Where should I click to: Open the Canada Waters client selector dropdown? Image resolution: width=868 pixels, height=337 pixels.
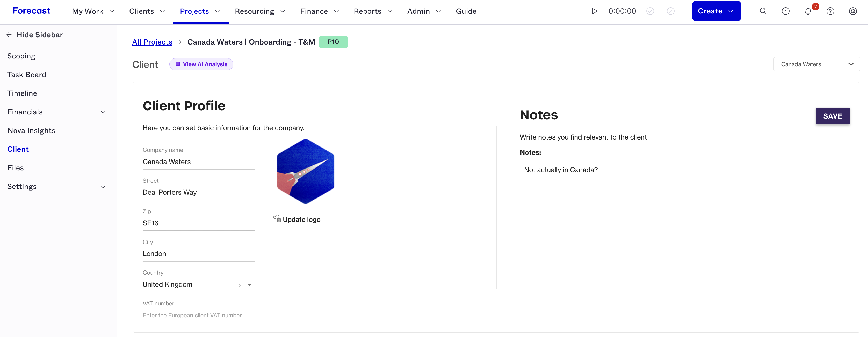(x=816, y=64)
